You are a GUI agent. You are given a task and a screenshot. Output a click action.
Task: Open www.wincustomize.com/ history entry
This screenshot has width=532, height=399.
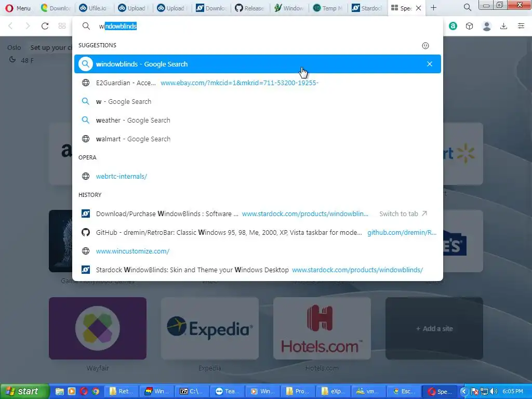pos(258,251)
